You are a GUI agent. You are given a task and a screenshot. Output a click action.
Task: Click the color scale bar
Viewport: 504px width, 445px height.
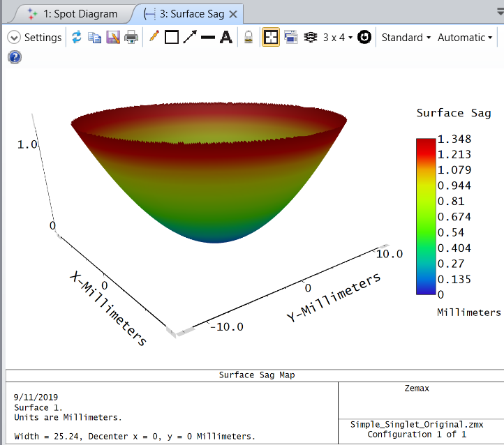point(426,216)
